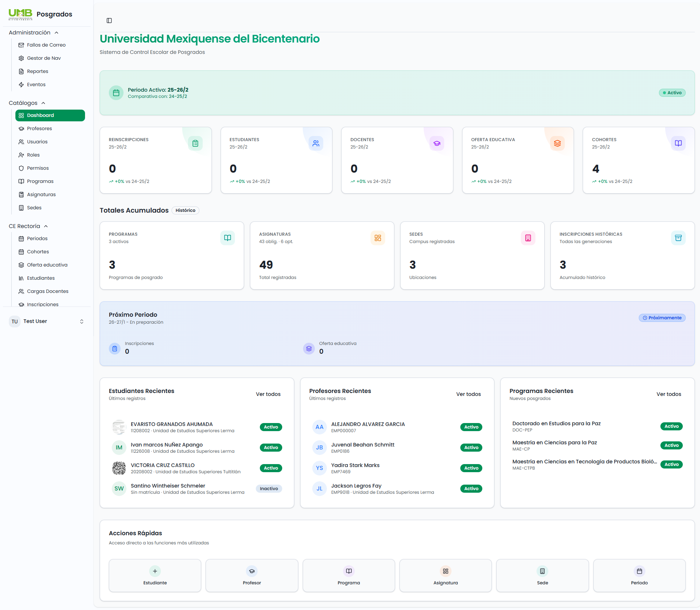700x610 pixels.
Task: Click the Próximo Periodo Inscripciones clipboard icon
Action: click(x=115, y=349)
